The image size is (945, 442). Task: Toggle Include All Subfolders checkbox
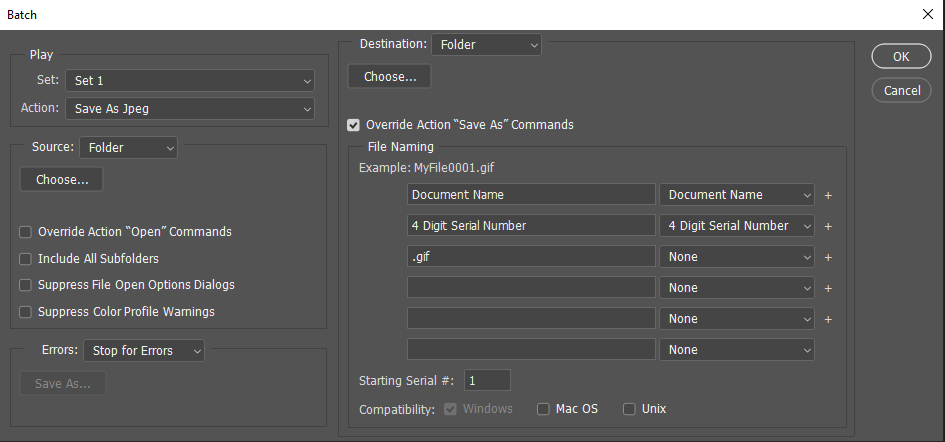pos(25,259)
